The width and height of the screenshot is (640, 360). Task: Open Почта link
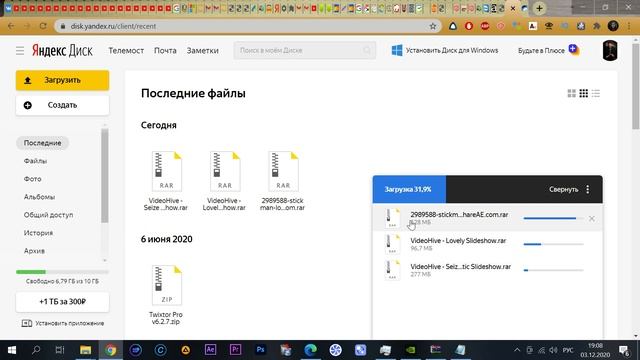click(x=165, y=51)
